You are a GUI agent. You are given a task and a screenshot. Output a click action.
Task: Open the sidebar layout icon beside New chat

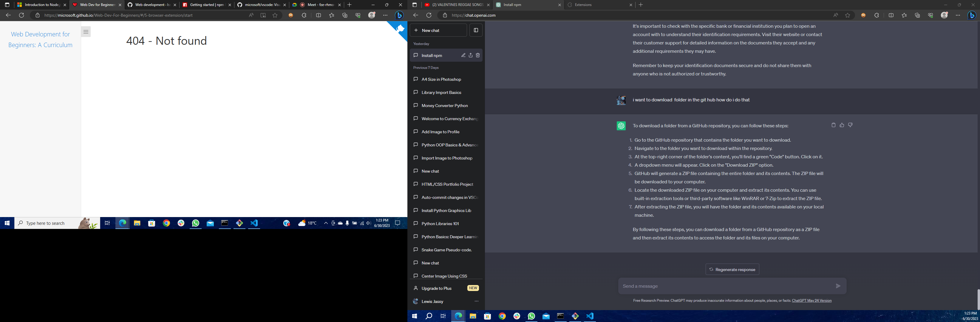click(476, 30)
